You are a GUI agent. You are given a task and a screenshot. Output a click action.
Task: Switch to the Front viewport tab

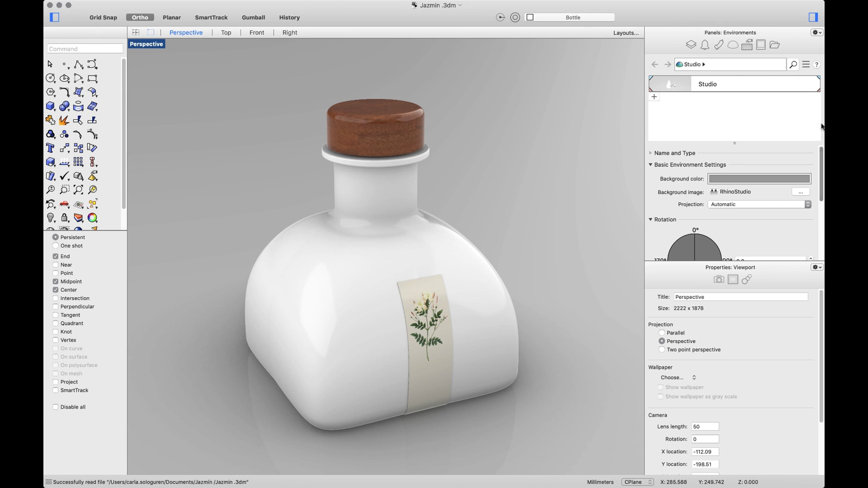pyautogui.click(x=257, y=33)
